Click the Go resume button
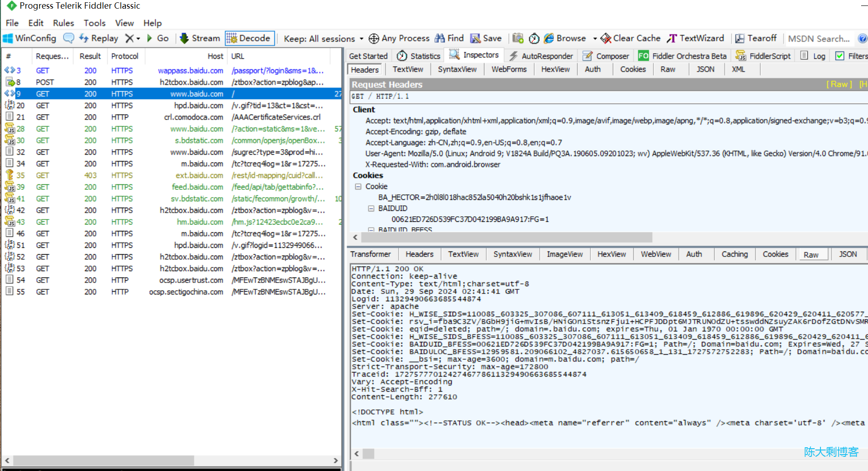Screen dimensions: 868x471 click(x=158, y=38)
